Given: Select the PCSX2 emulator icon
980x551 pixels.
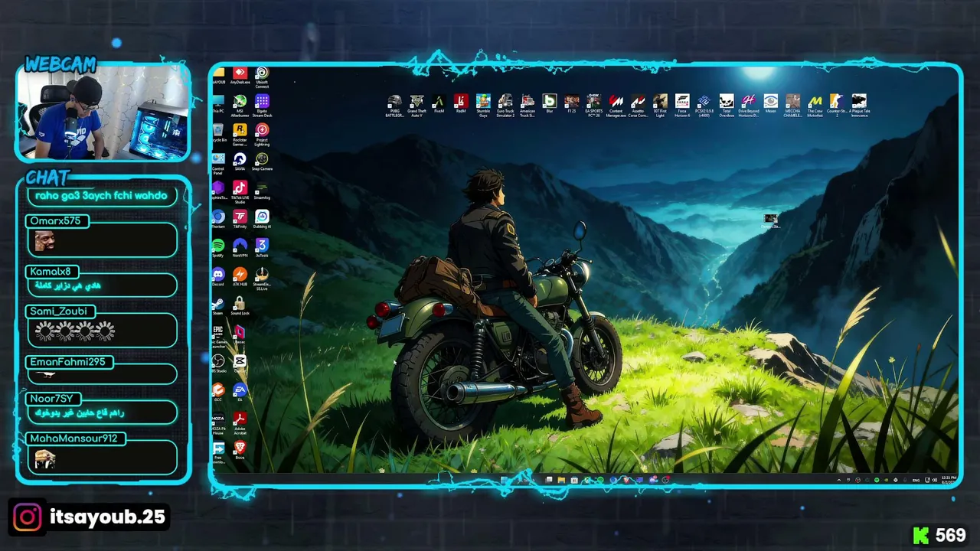Looking at the screenshot, I should [x=704, y=106].
